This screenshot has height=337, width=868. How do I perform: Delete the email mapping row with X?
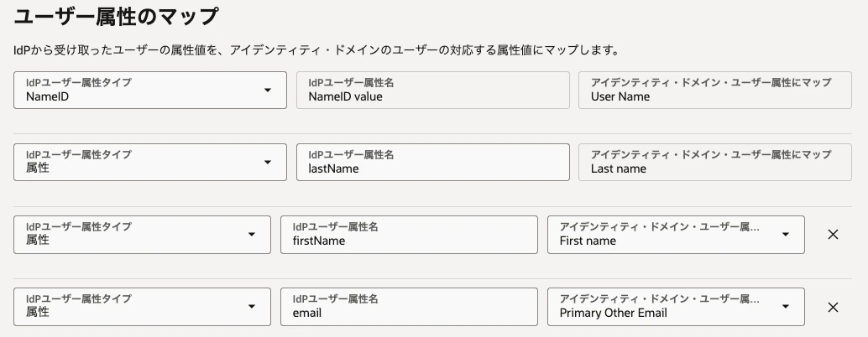click(x=833, y=307)
